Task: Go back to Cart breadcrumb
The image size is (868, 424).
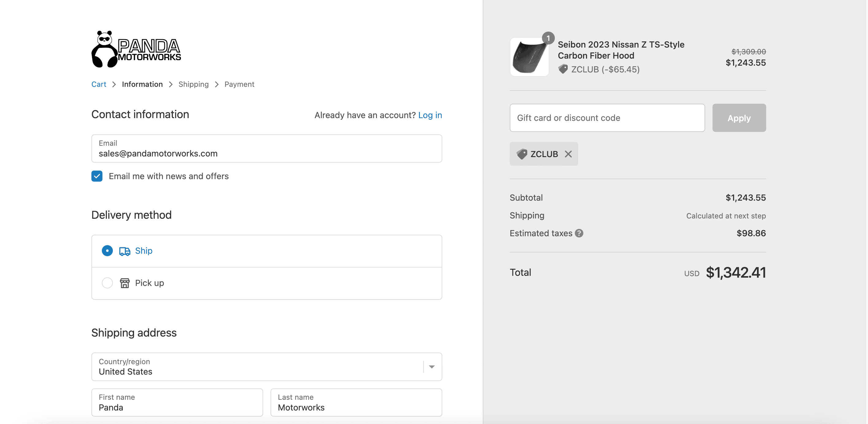Action: [x=99, y=84]
